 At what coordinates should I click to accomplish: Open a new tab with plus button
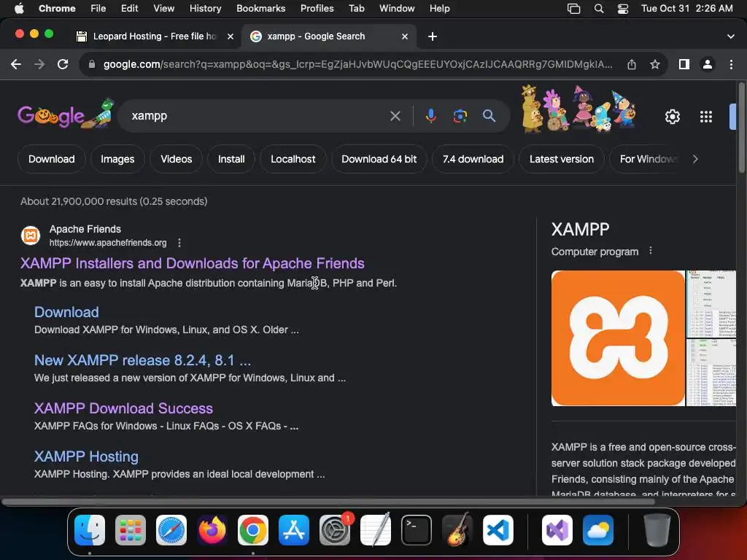pyautogui.click(x=433, y=36)
